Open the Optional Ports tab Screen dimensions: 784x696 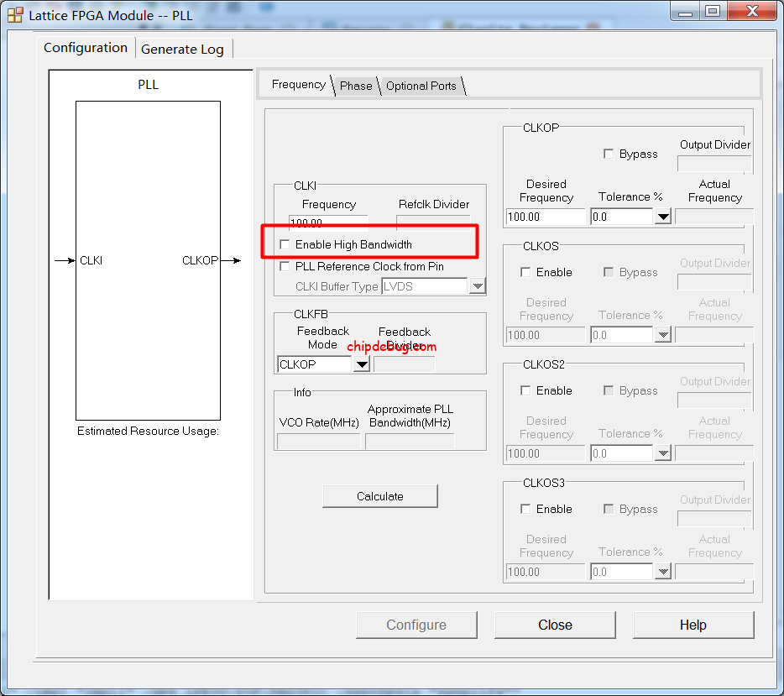[x=421, y=86]
